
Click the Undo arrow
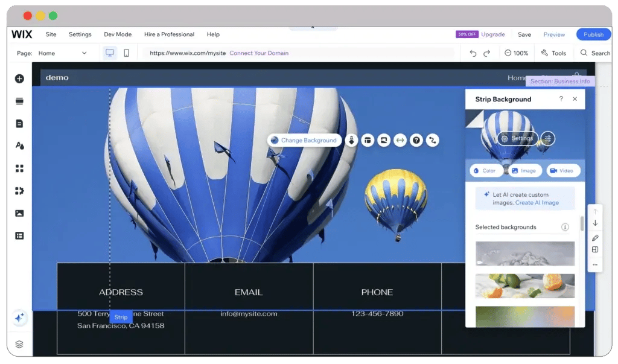click(x=473, y=53)
